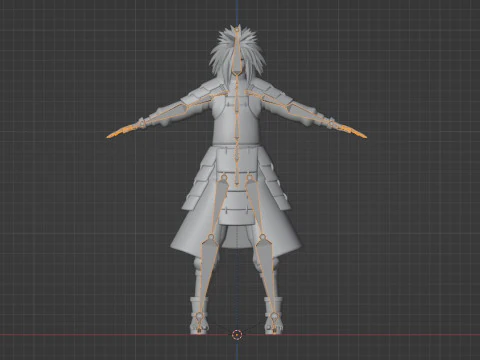The image size is (480, 360).
Task: Click the knee joint sphere on the viewer's right leg
Action: click(x=262, y=237)
